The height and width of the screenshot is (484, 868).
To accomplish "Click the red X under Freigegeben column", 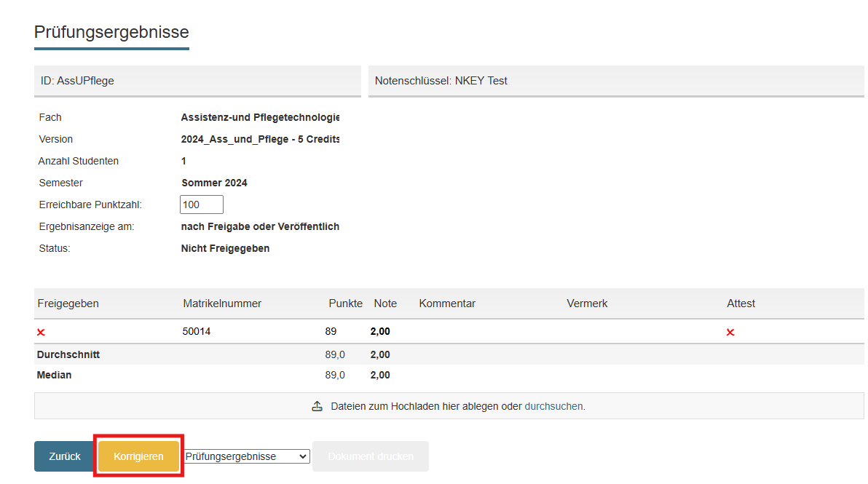I will click(41, 333).
